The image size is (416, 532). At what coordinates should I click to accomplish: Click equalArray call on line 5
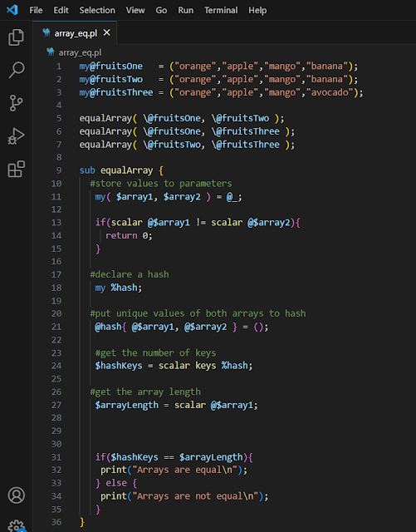[105, 118]
